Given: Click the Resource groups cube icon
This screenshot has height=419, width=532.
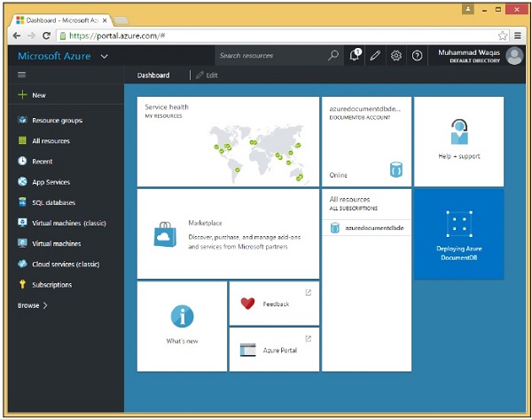Looking at the screenshot, I should [22, 120].
